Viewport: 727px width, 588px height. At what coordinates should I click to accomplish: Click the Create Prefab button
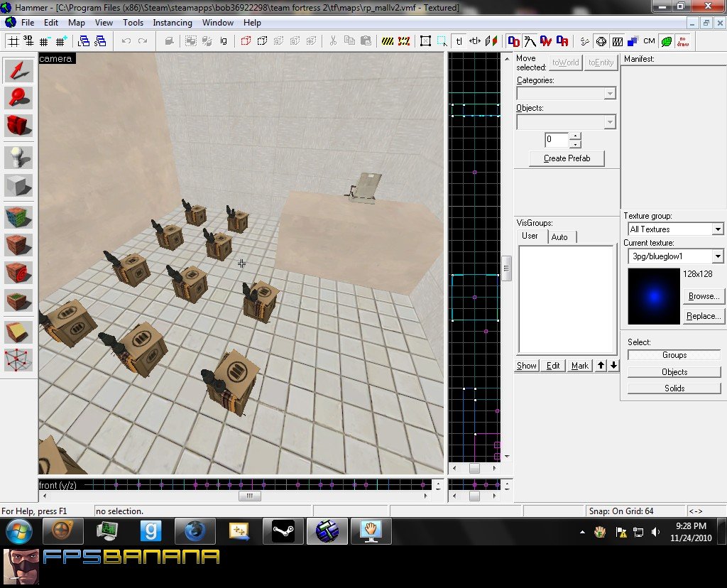(x=567, y=158)
